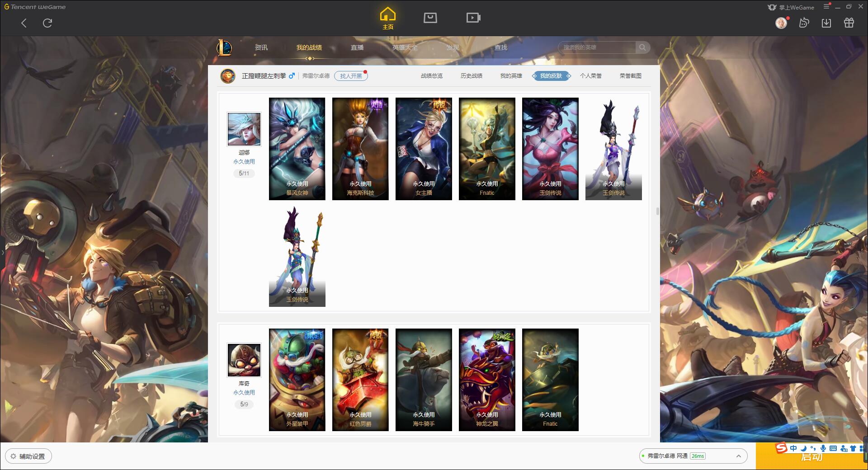Click the skin list vertical scrollbar handle
The image size is (868, 470).
point(657,211)
